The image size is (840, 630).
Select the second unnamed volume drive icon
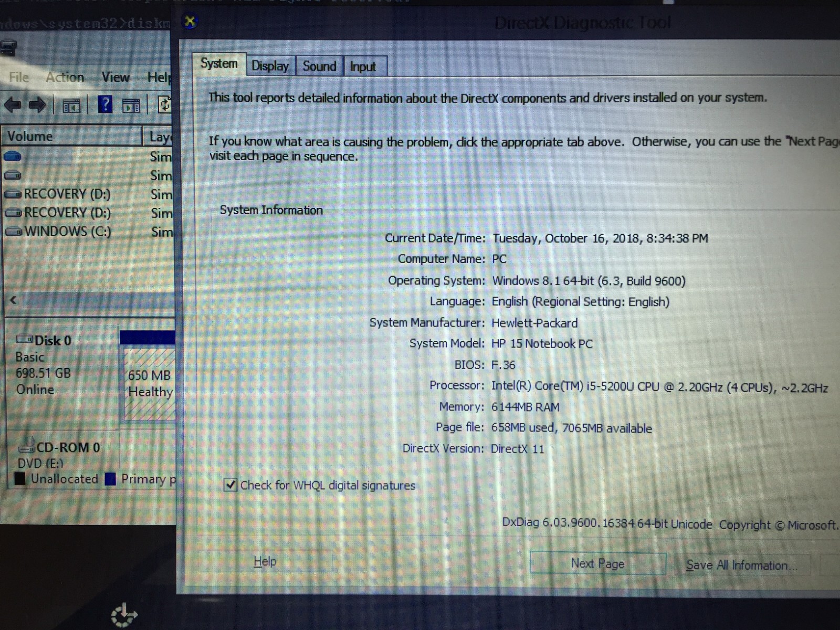tap(13, 175)
